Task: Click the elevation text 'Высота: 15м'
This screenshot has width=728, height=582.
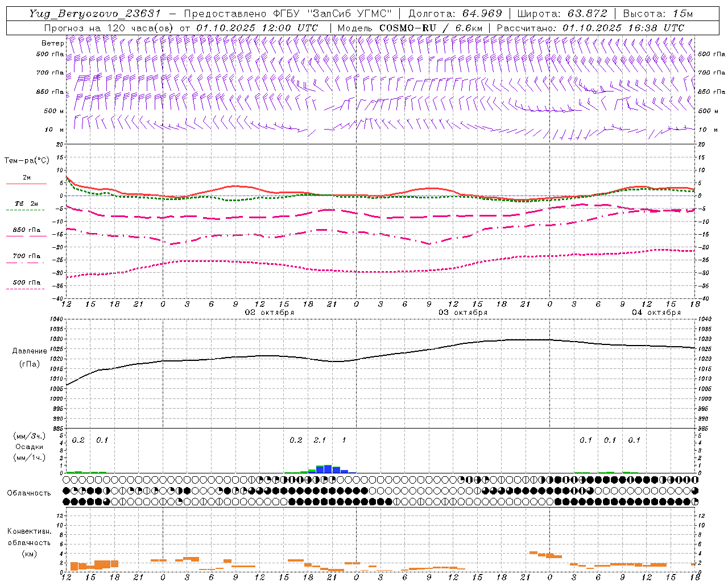Action: (x=658, y=14)
